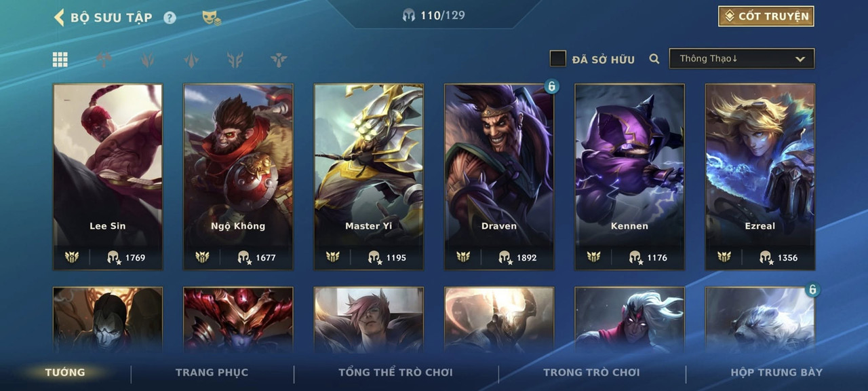This screenshot has height=391, width=868.
Task: Open the theater mask icon
Action: tap(212, 18)
